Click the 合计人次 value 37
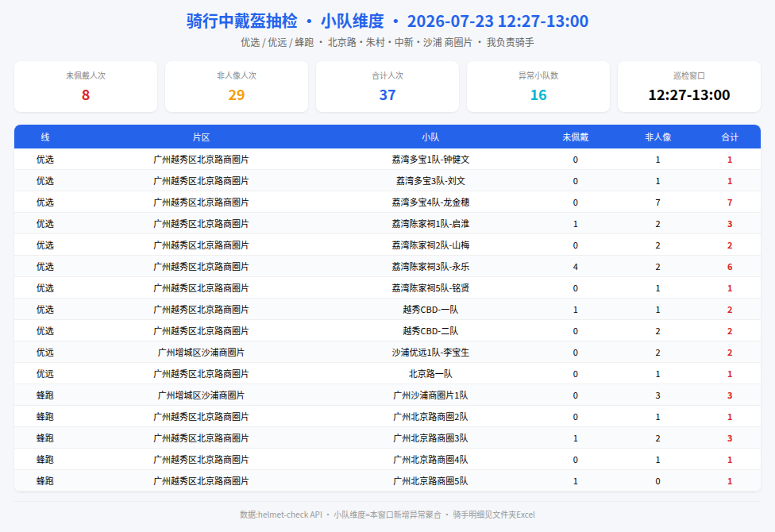 point(387,95)
